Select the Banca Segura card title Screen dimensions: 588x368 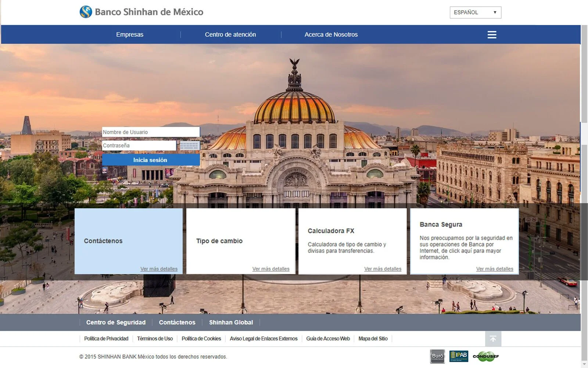(441, 224)
